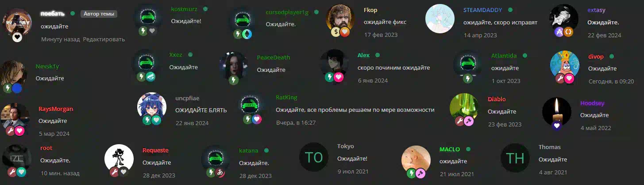Click the pink heart badge on Alex's avatar

[339, 77]
